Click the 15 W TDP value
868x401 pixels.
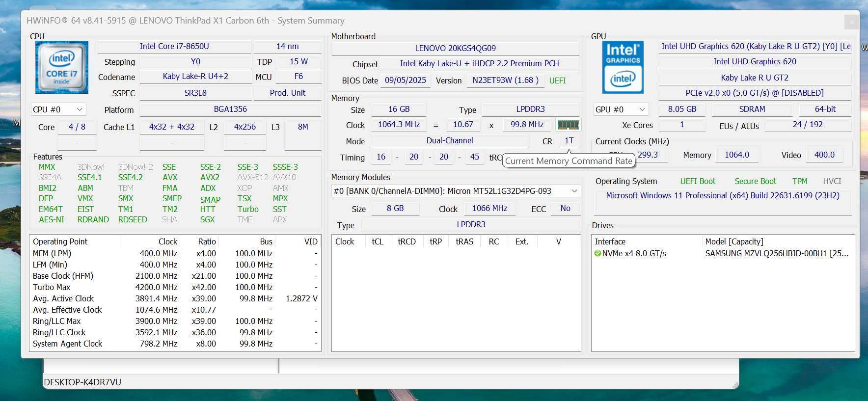click(298, 62)
